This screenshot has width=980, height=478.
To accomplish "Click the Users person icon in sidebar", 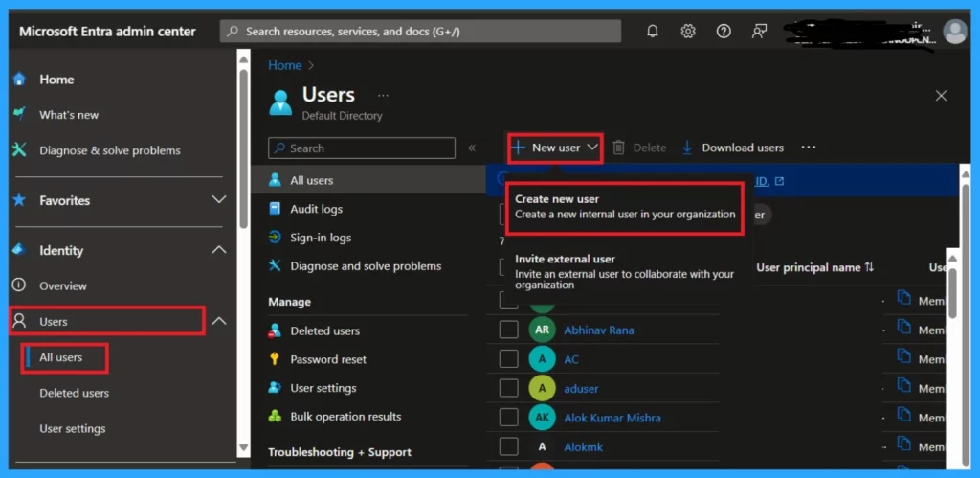I will click(x=19, y=321).
